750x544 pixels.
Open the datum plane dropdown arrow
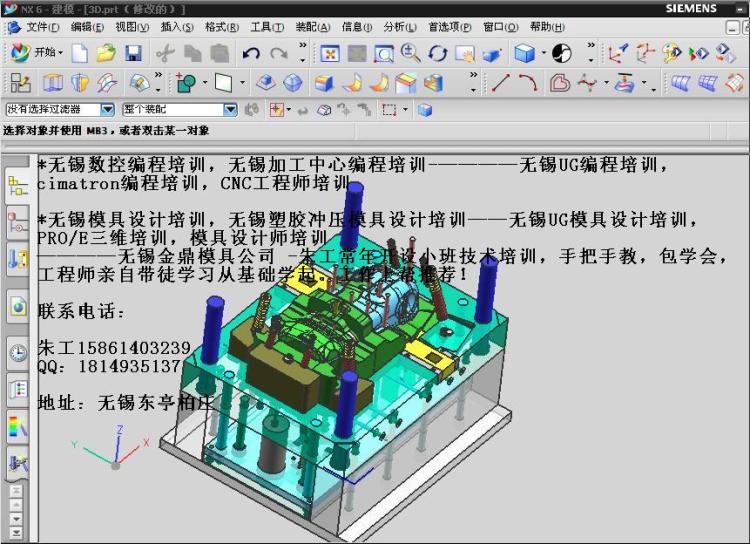tap(242, 83)
